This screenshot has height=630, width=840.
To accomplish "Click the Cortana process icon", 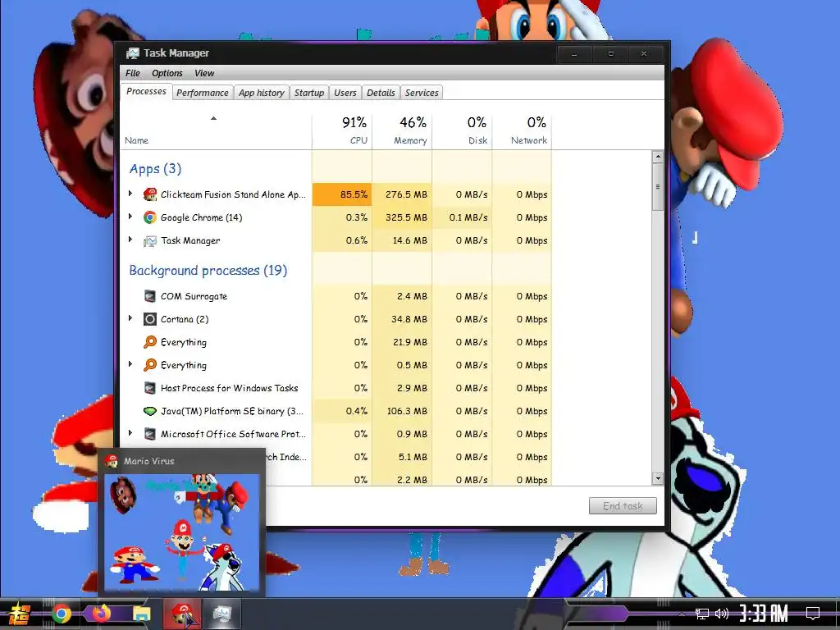I will [x=150, y=319].
